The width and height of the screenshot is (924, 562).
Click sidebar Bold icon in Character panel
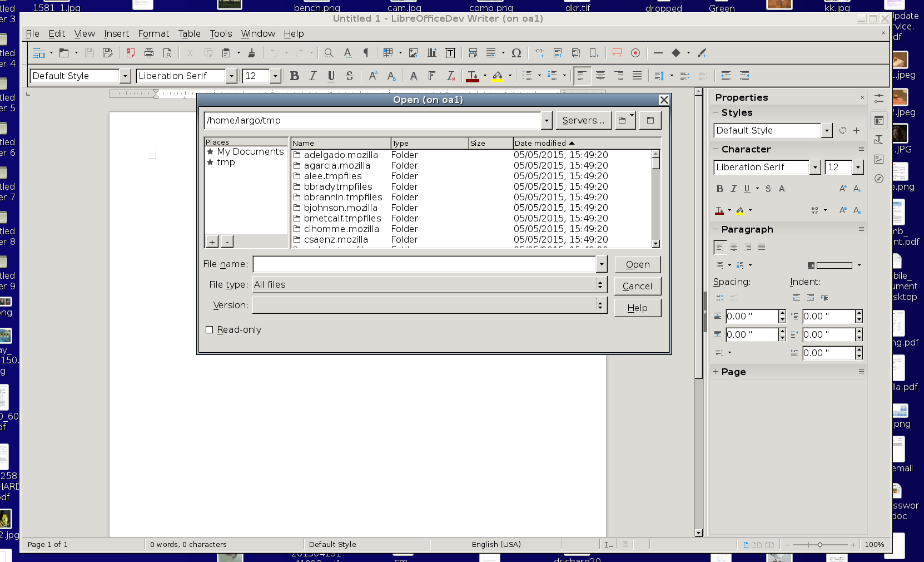point(720,189)
